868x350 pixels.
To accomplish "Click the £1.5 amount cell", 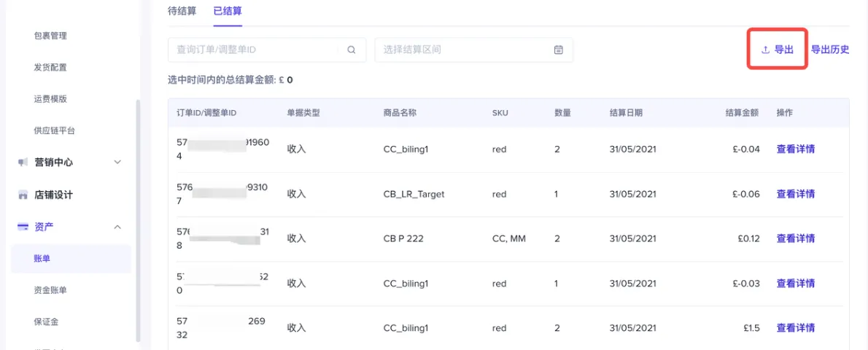I will coord(752,328).
